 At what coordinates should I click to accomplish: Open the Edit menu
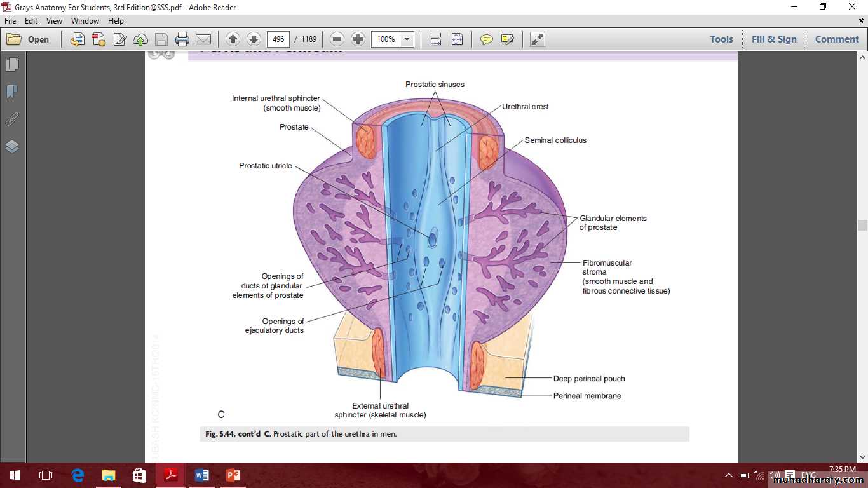point(31,21)
